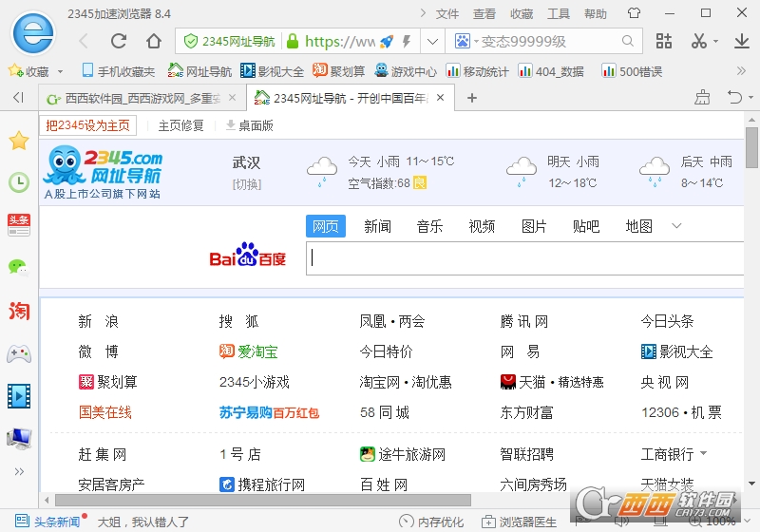Click the browser back arrow

point(84,41)
